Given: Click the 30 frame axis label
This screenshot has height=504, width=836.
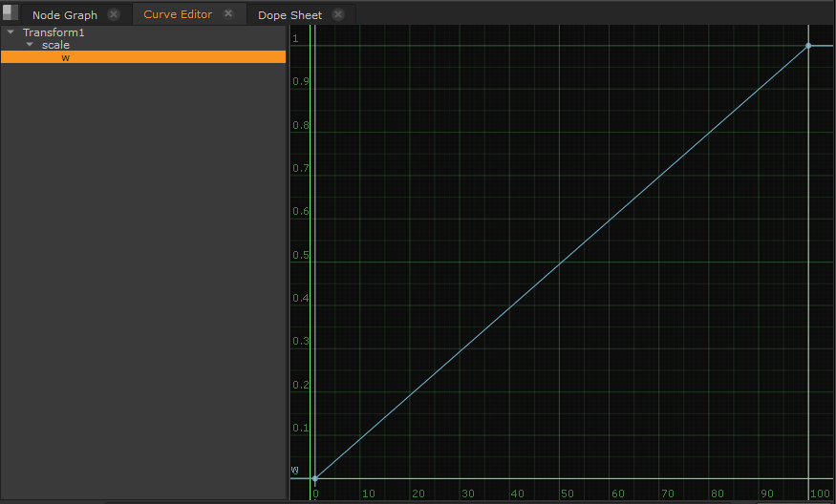Looking at the screenshot, I should (468, 493).
